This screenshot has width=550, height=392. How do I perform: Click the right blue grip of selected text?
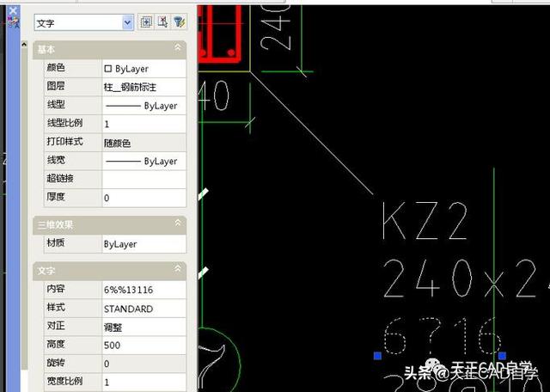pyautogui.click(x=502, y=356)
